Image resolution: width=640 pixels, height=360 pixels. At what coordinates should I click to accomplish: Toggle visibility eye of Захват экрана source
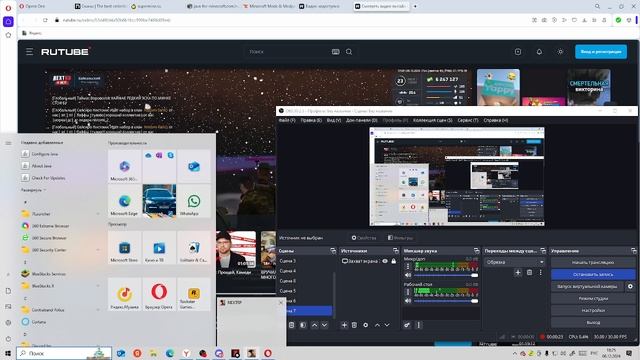(385, 261)
